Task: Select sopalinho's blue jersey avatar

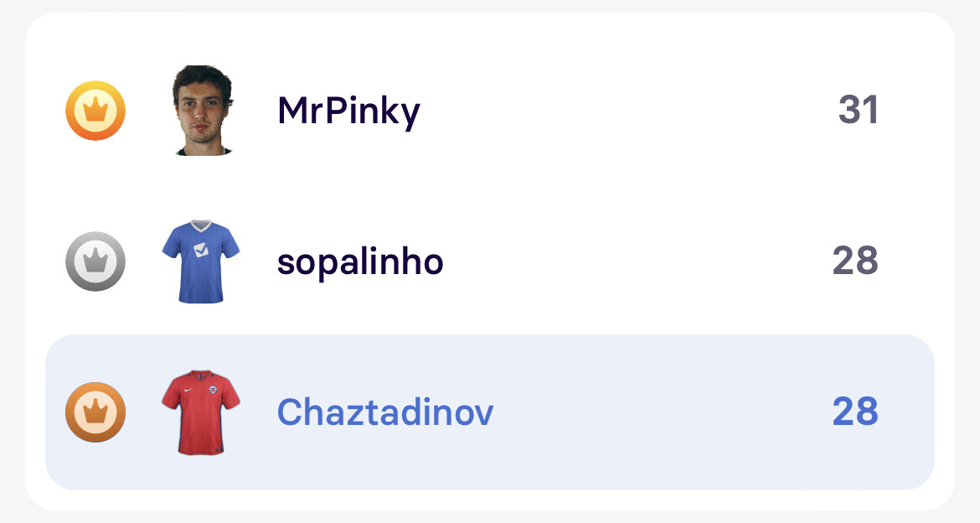Action: click(x=201, y=261)
